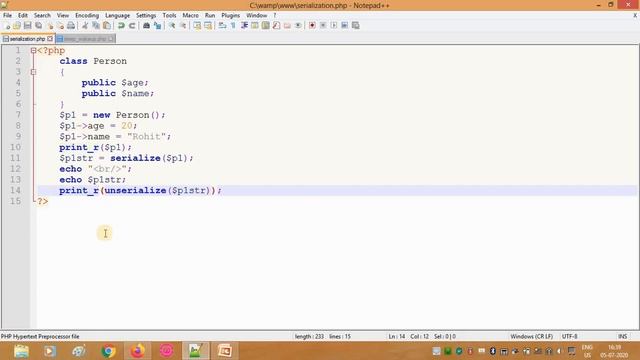Switch to the second blurred document tab
640x360 pixels.
pos(85,39)
